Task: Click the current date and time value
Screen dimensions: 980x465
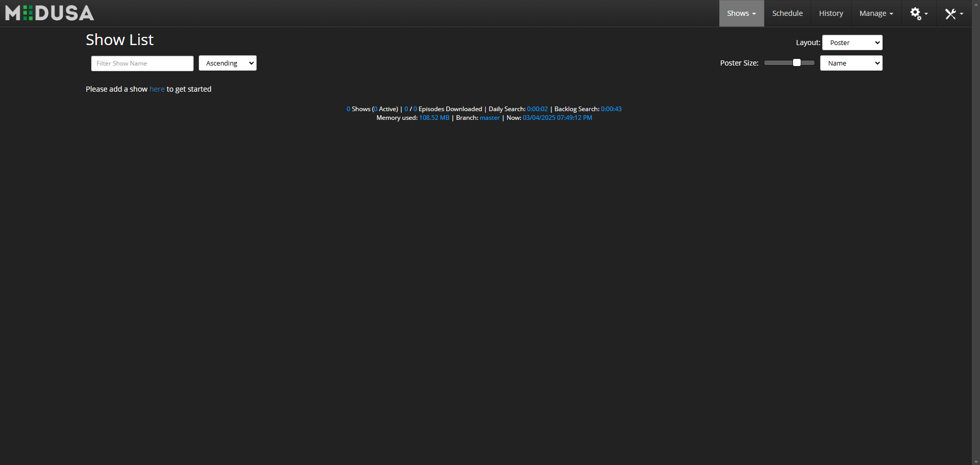Action: point(557,118)
